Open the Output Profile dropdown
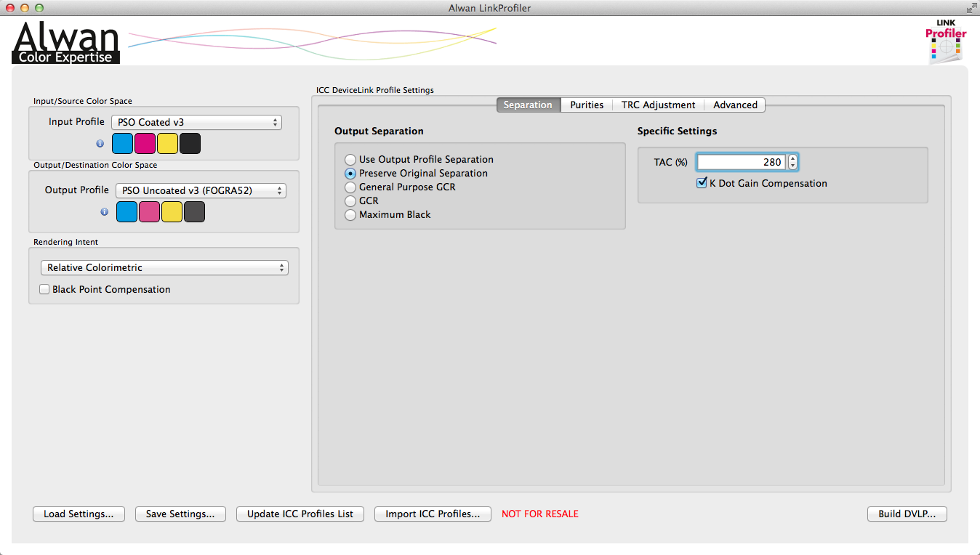 coord(198,190)
